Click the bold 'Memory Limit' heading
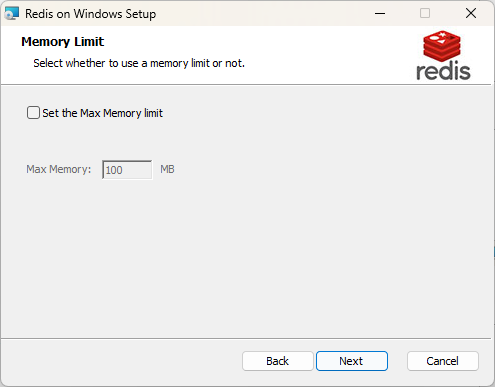495x387 pixels. (63, 42)
